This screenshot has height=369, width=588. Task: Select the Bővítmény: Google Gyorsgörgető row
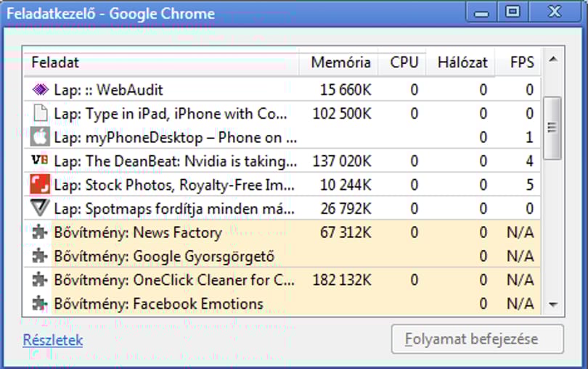(x=282, y=256)
